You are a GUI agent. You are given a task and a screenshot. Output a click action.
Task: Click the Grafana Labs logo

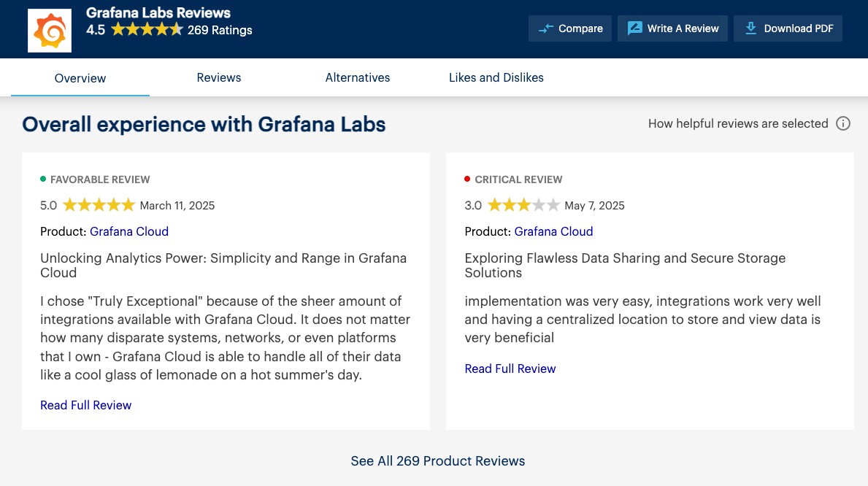pyautogui.click(x=50, y=31)
